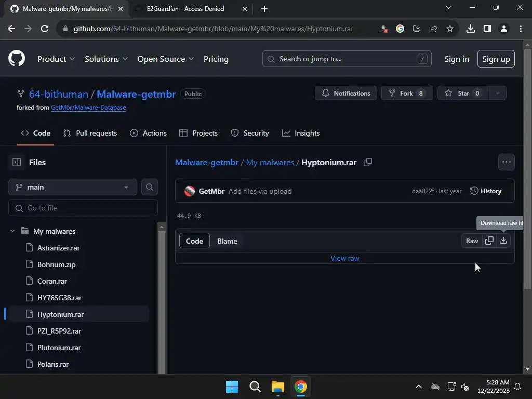532x399 pixels.
Task: Open the 64-bithuman owner link
Action: 59,94
